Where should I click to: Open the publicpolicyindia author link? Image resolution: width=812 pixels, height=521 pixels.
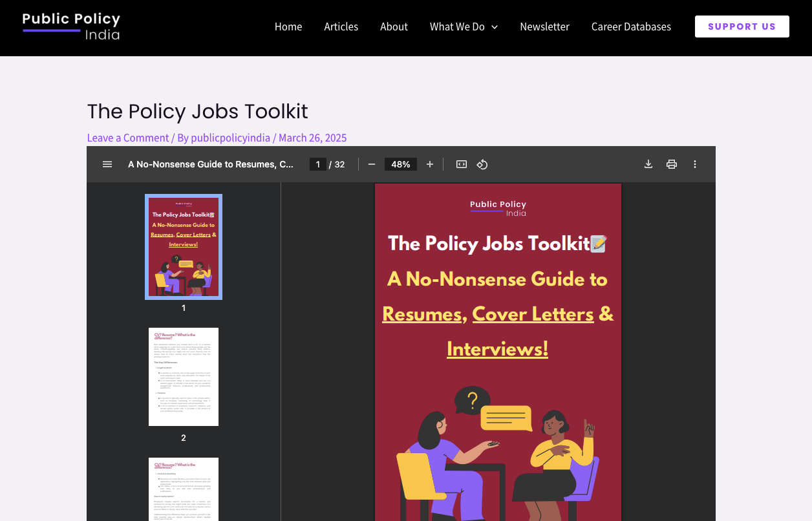point(231,138)
